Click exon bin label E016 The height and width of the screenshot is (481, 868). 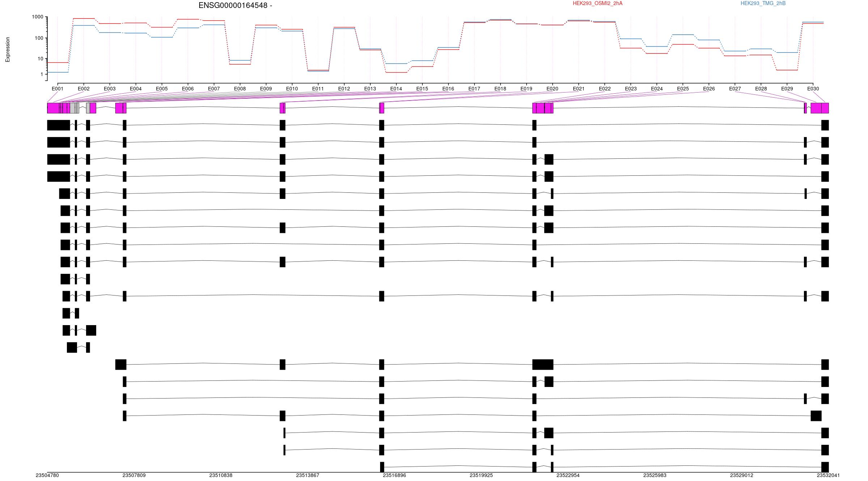point(448,89)
